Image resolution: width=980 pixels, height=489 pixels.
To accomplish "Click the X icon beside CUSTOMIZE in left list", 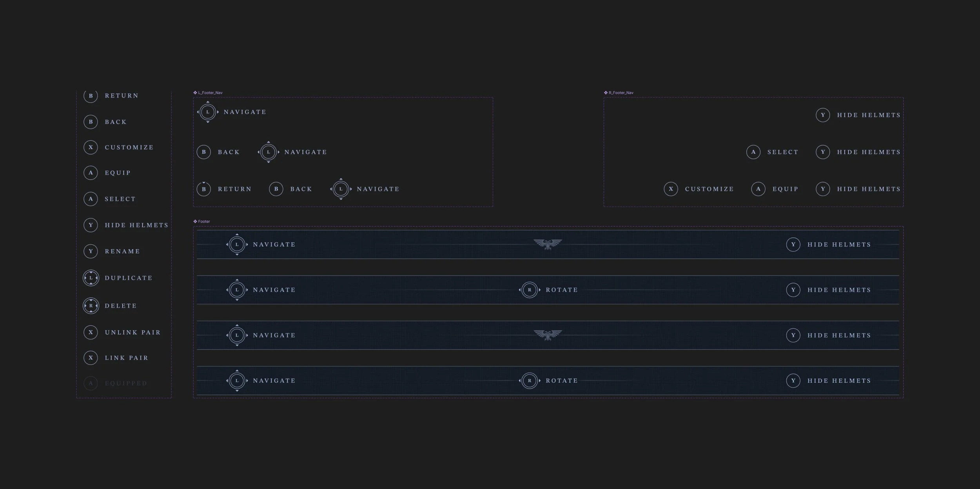I will tap(91, 147).
